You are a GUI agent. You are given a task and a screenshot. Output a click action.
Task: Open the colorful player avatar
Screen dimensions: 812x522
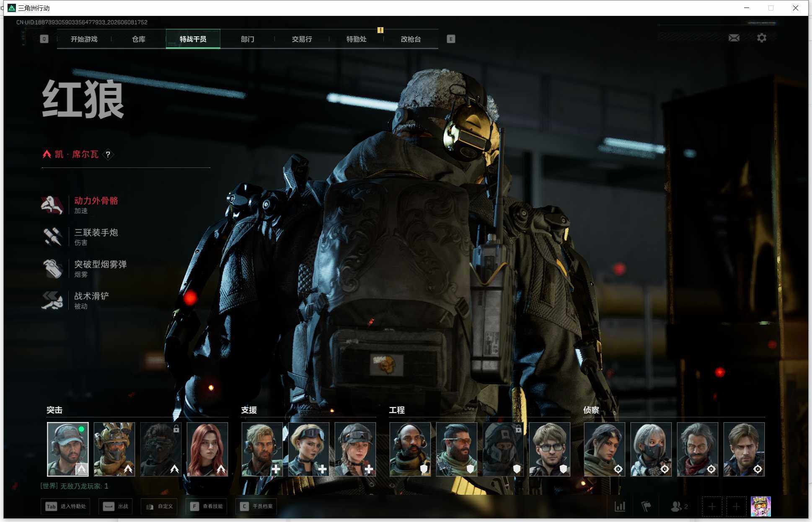pyautogui.click(x=760, y=507)
